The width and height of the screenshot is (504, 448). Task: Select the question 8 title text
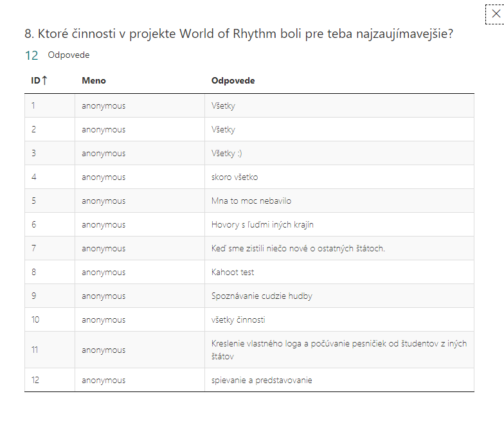[x=239, y=33]
